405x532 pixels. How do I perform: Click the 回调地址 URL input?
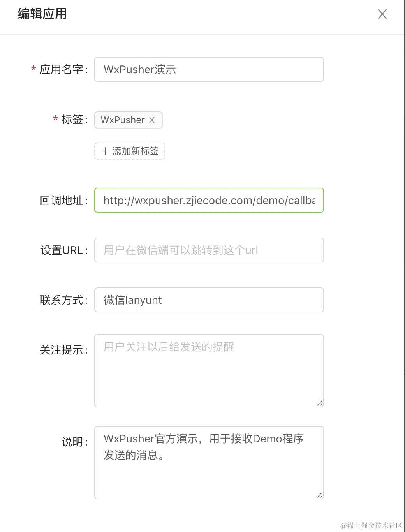coord(209,200)
